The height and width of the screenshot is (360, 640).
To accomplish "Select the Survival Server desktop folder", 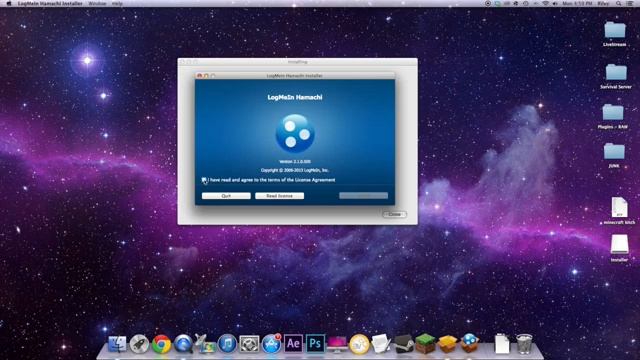I will point(616,76).
